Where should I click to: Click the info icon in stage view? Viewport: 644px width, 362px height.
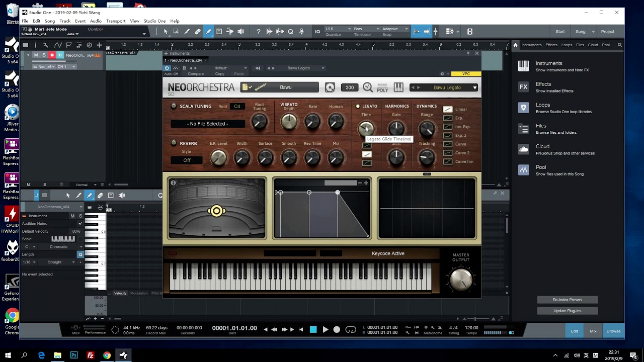pyautogui.click(x=173, y=183)
